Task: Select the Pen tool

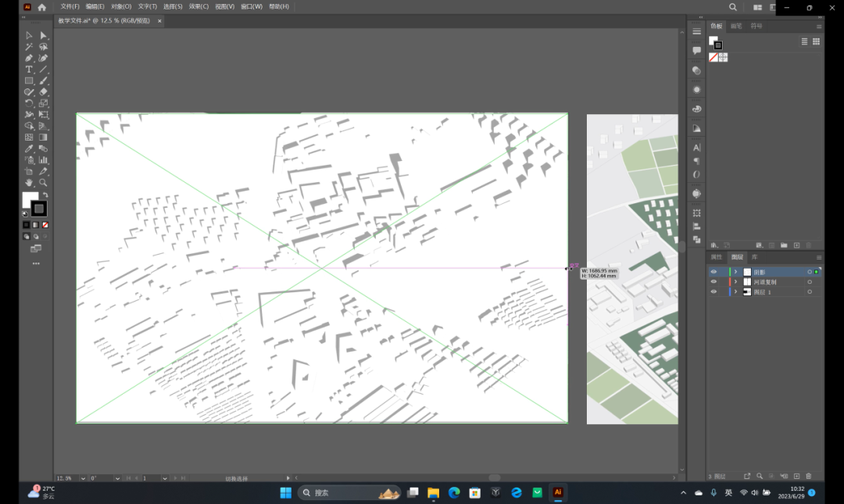Action: tap(29, 58)
